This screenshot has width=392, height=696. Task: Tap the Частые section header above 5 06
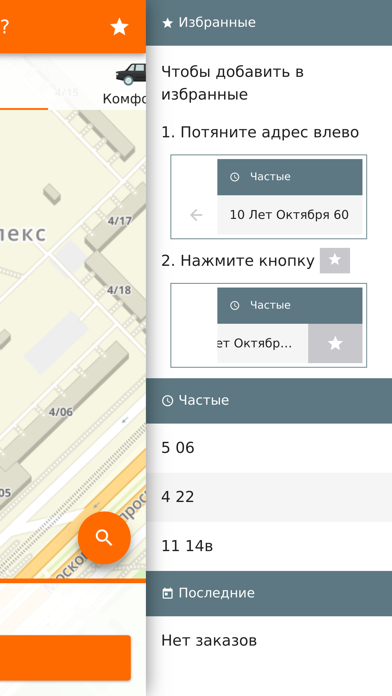coord(269,400)
